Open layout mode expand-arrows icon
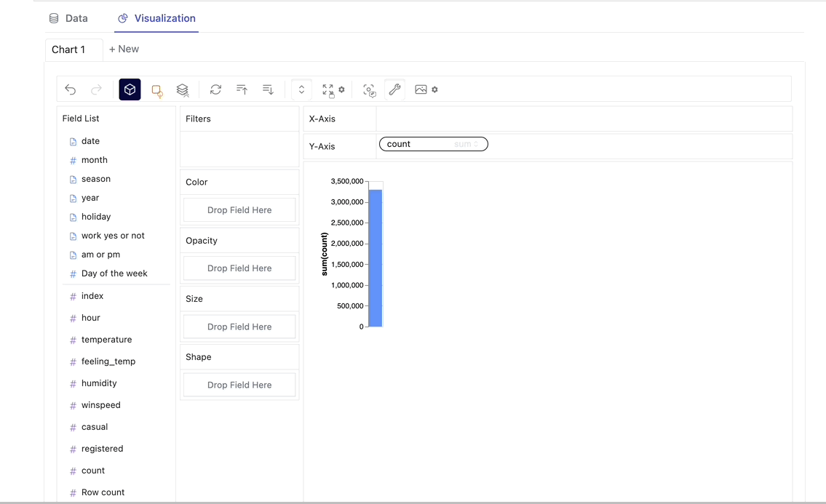This screenshot has height=504, width=826. 328,89
